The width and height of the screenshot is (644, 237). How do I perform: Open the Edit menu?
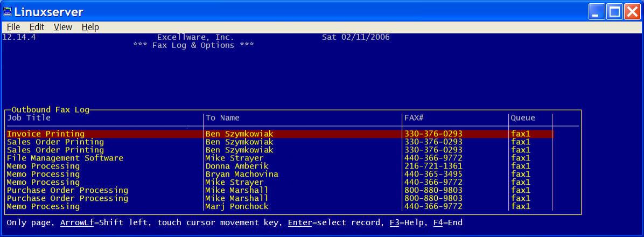click(37, 27)
